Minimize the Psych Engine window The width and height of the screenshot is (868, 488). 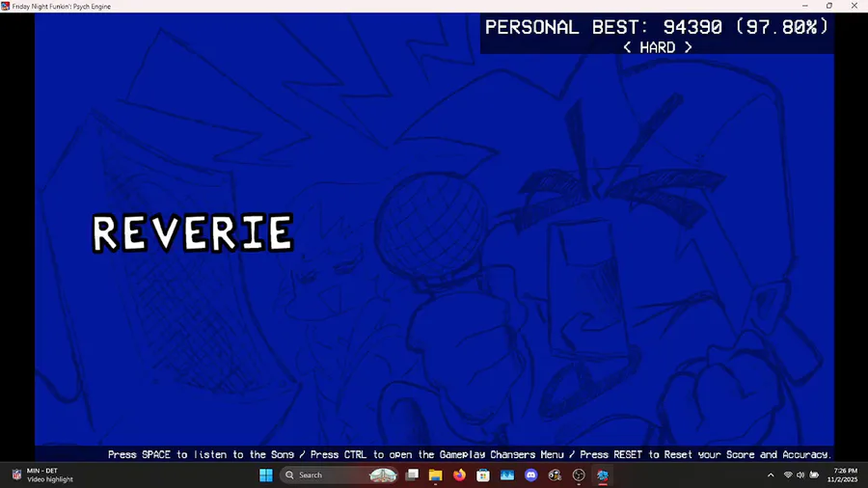(x=805, y=6)
